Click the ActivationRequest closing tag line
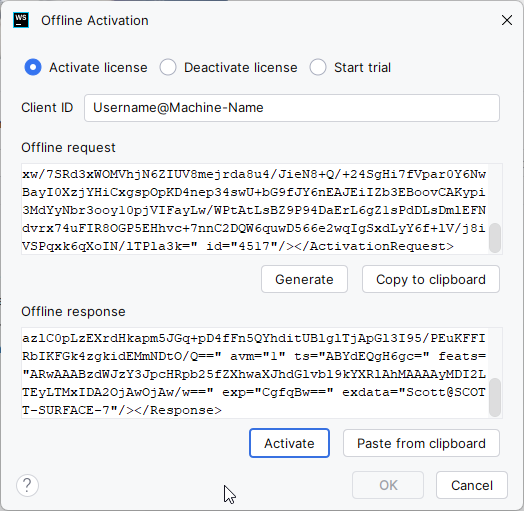This screenshot has height=511, width=524. click(x=238, y=246)
